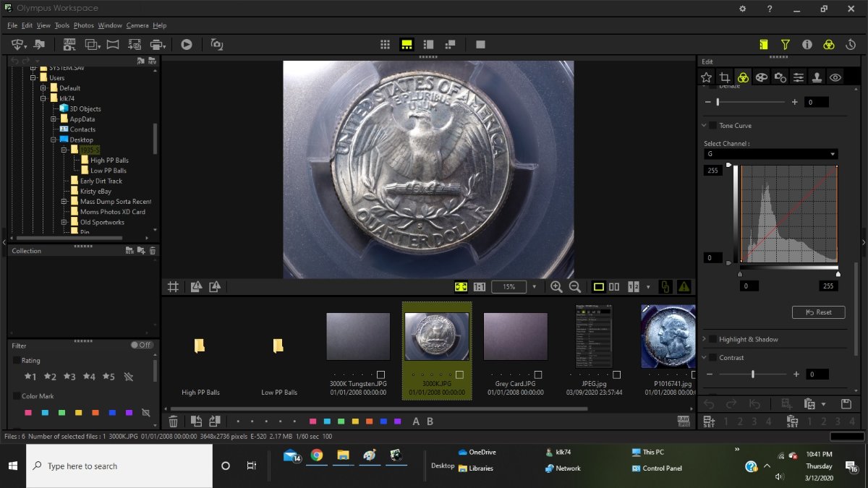
Task: Open the panorama stitch tool
Action: (113, 44)
